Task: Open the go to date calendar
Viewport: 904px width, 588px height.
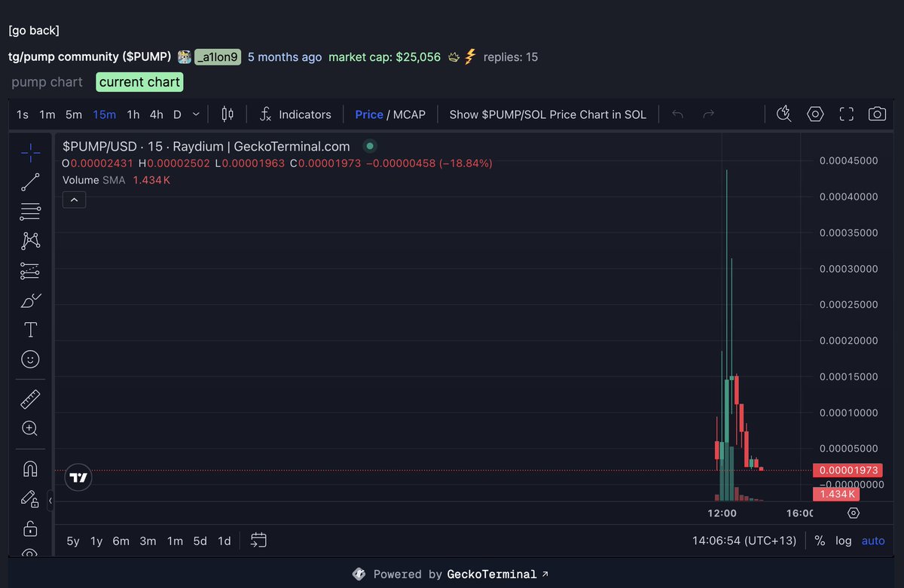Action: click(x=258, y=541)
